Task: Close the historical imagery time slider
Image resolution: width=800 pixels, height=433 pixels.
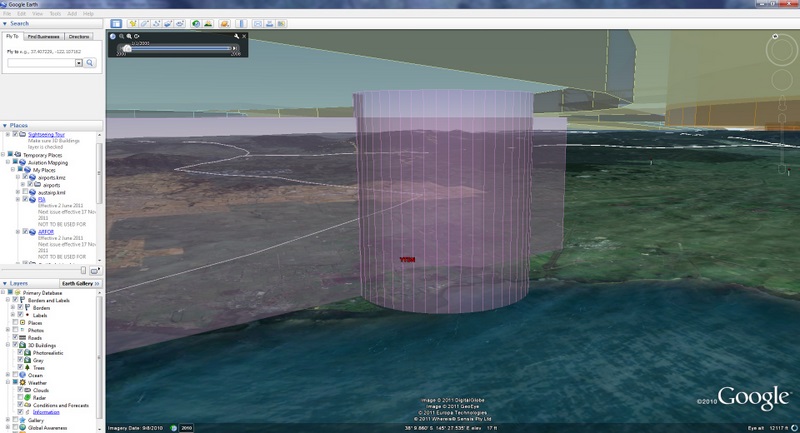Action: click(x=244, y=36)
